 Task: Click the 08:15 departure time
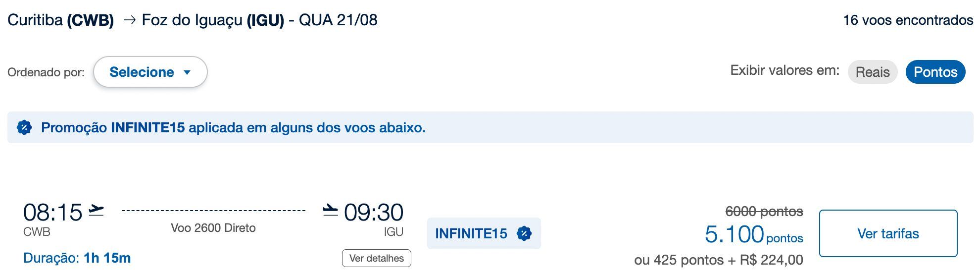[53, 213]
